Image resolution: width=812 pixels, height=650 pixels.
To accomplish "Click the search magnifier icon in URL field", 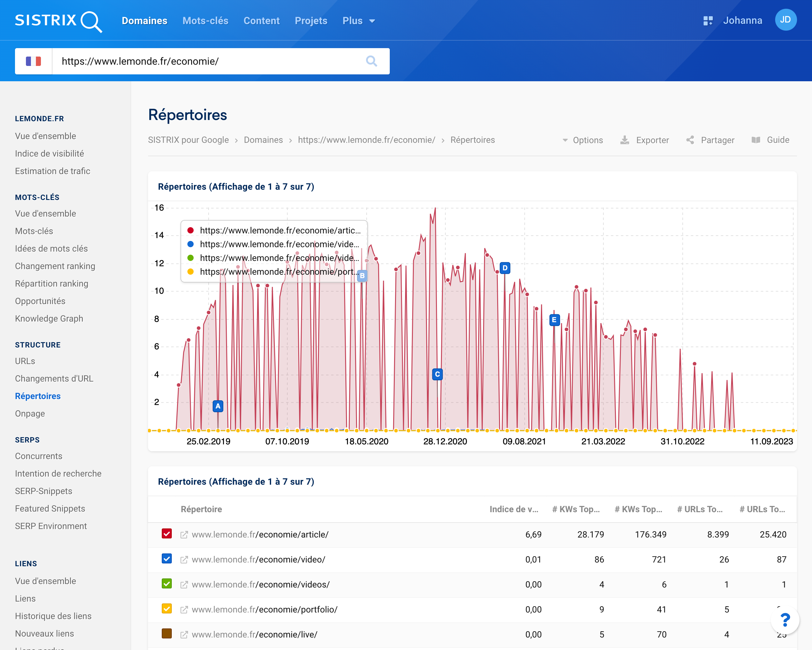I will (371, 61).
